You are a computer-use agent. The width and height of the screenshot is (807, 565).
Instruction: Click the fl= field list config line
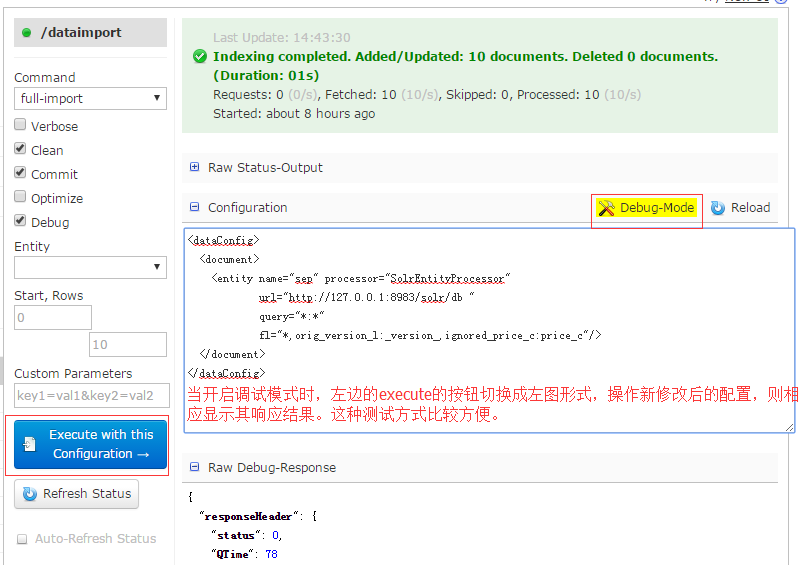click(430, 336)
